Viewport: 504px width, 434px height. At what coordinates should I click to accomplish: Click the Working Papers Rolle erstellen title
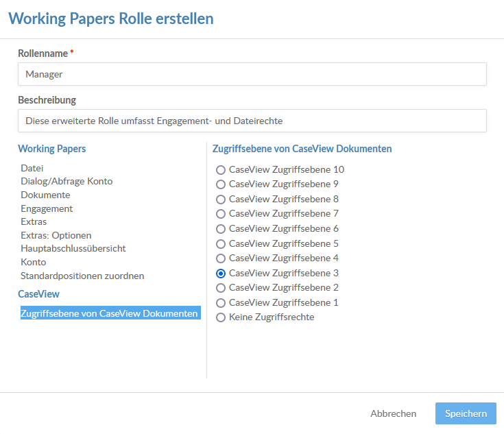click(111, 19)
